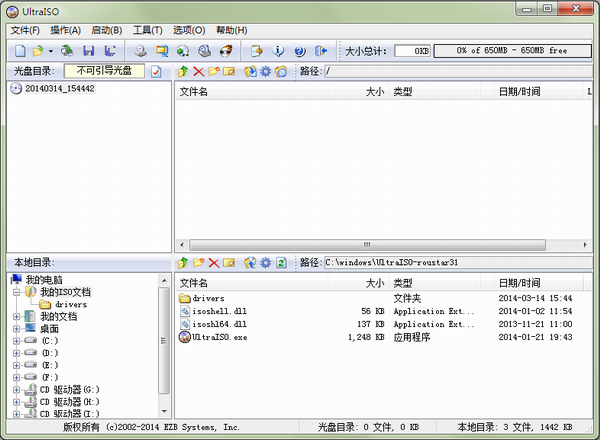
Task: Select 我的电脑 in the local tree
Action: pyautogui.click(x=44, y=280)
